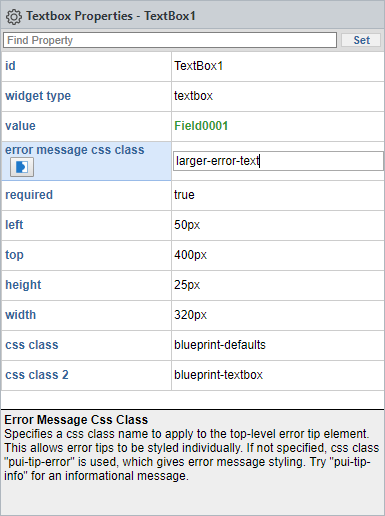385x516 pixels.
Task: Select the id property value TextBox1
Action: coord(199,66)
